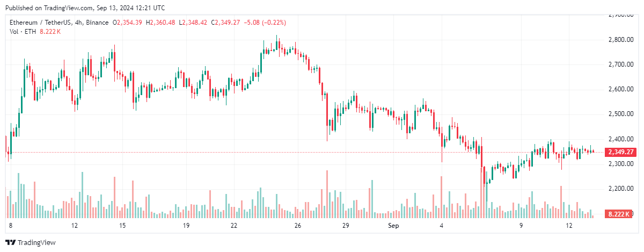644x252 pixels.
Task: Click the 2,200.00 price axis label
Action: [x=621, y=189]
